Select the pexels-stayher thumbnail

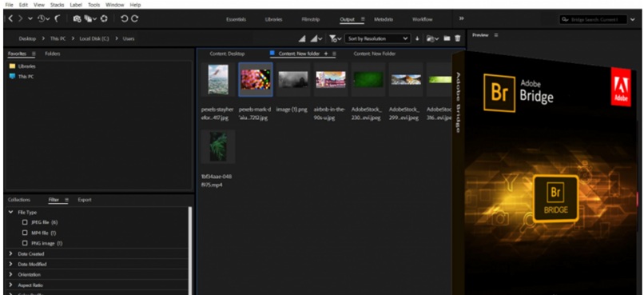(x=217, y=80)
